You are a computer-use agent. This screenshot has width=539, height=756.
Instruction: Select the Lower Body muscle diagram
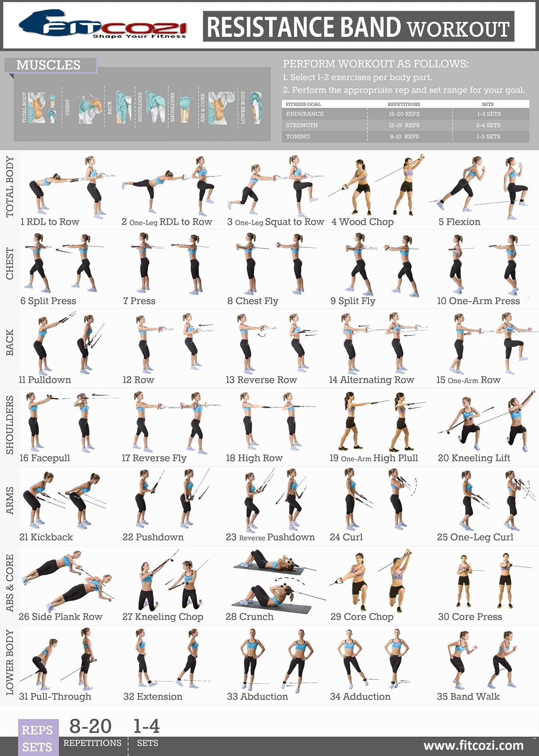click(255, 108)
